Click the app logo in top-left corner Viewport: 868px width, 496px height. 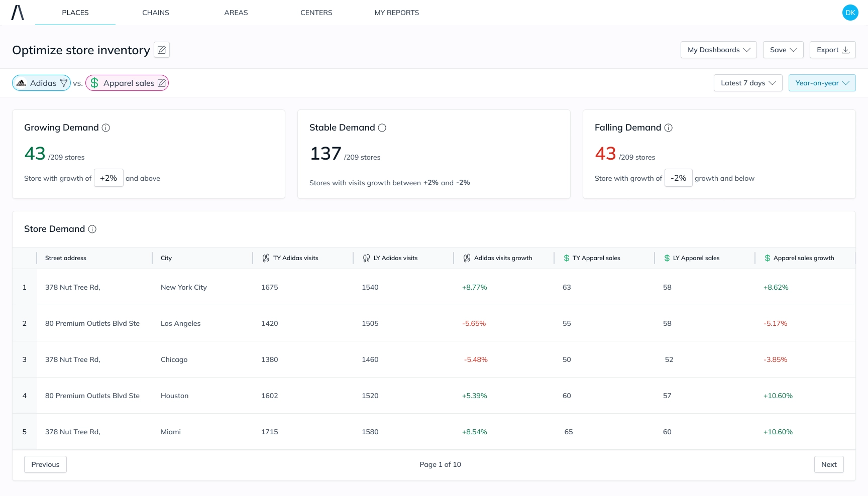tap(18, 13)
